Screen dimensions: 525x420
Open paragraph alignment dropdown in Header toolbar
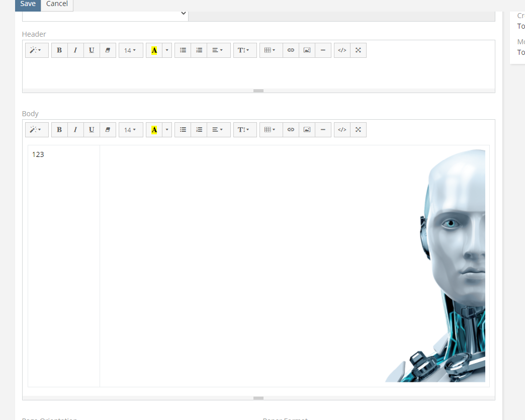point(218,50)
